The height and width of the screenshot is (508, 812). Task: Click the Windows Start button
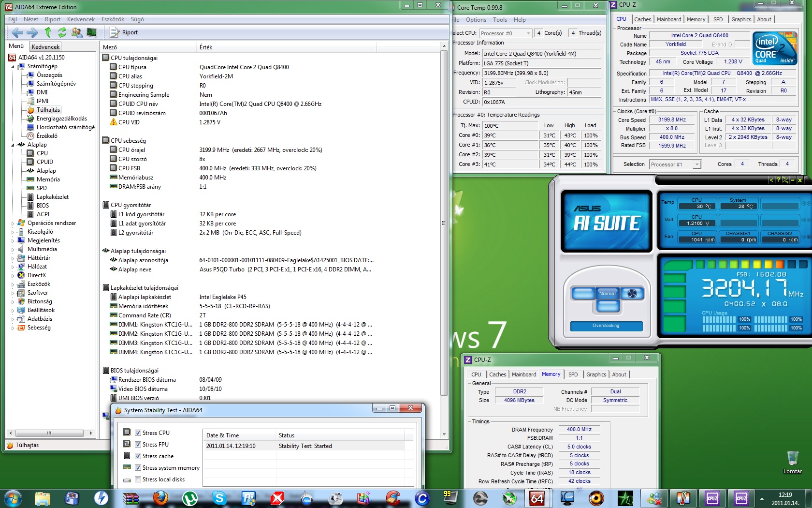[13, 498]
